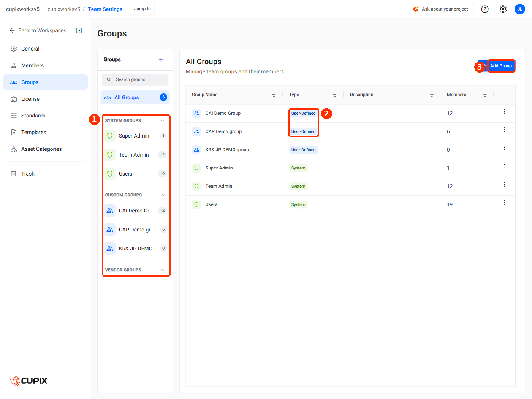Open more options for Users row
532x399 pixels.
click(505, 203)
